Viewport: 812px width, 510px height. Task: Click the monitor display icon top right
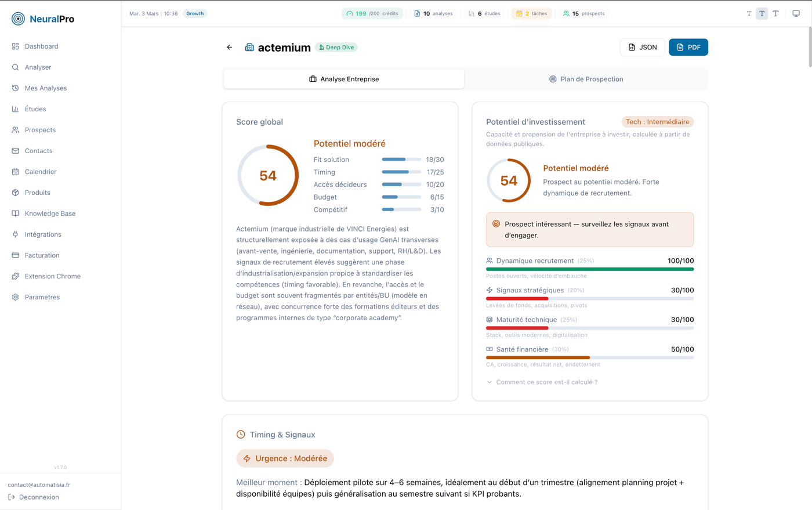(x=796, y=13)
